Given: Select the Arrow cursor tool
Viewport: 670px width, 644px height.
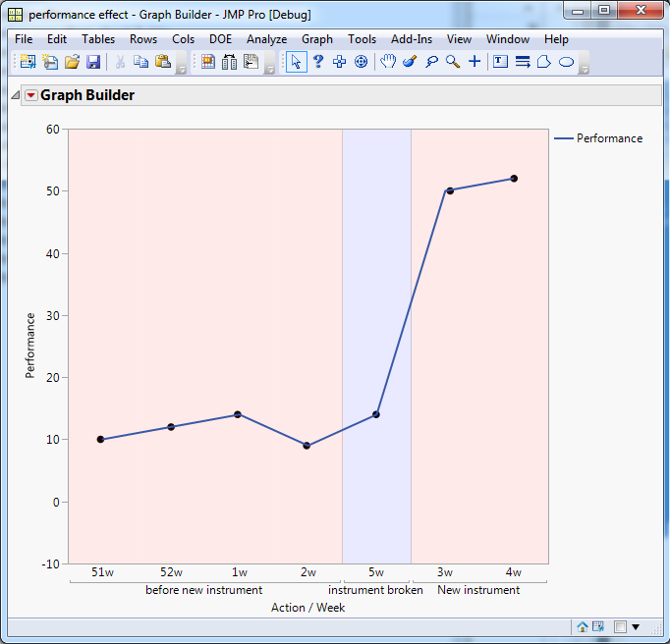Looking at the screenshot, I should point(296,62).
